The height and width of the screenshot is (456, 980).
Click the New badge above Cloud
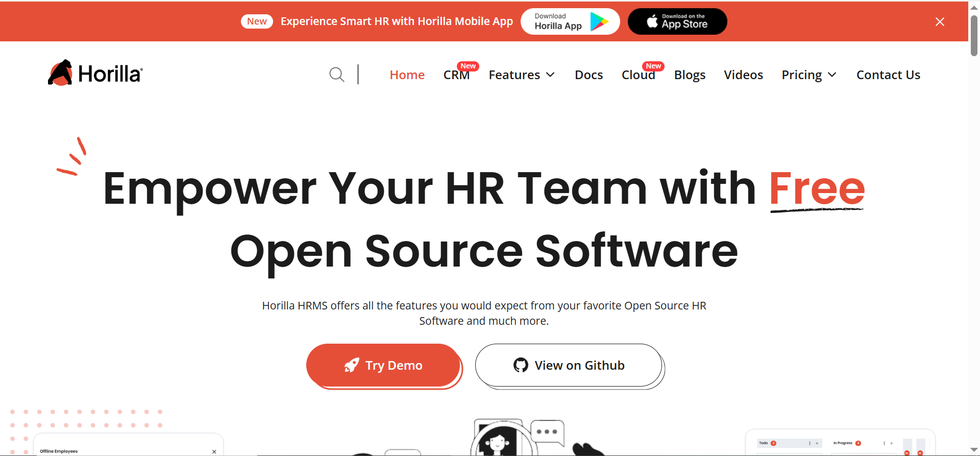653,66
